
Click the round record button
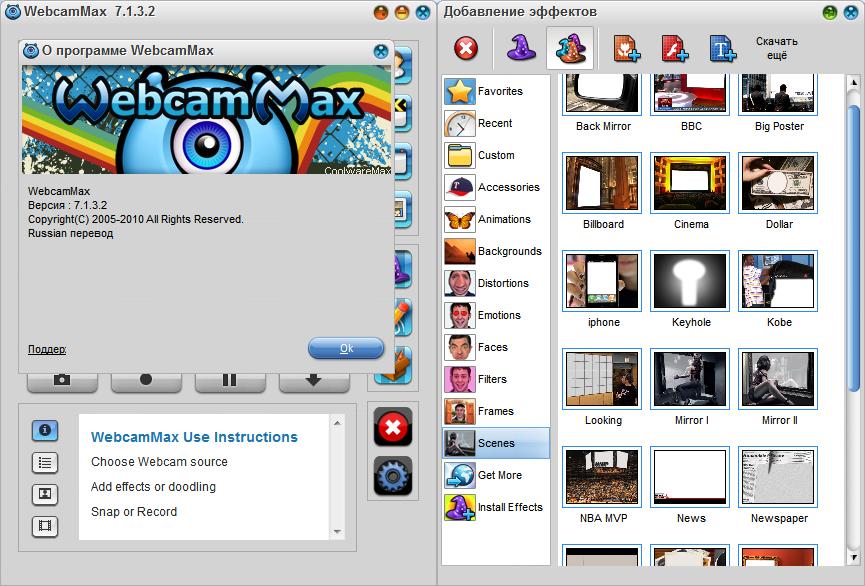coord(146,381)
